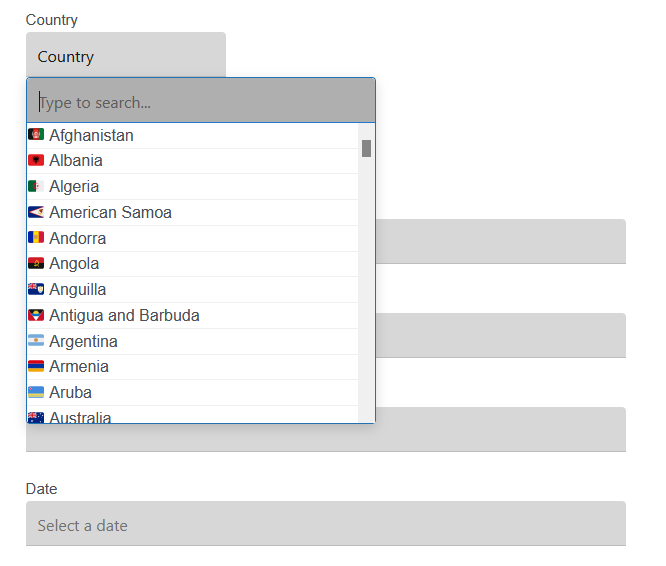
Task: Click the Algeria flag icon
Action: (x=36, y=186)
